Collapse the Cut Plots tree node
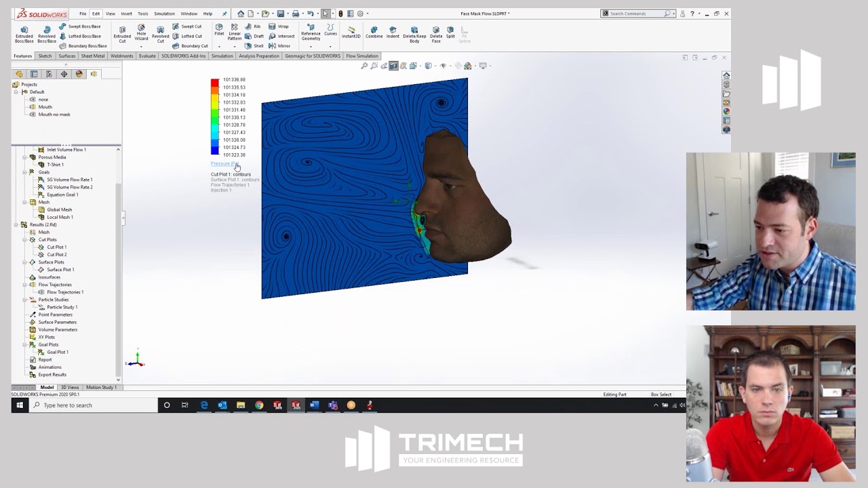 coord(25,240)
